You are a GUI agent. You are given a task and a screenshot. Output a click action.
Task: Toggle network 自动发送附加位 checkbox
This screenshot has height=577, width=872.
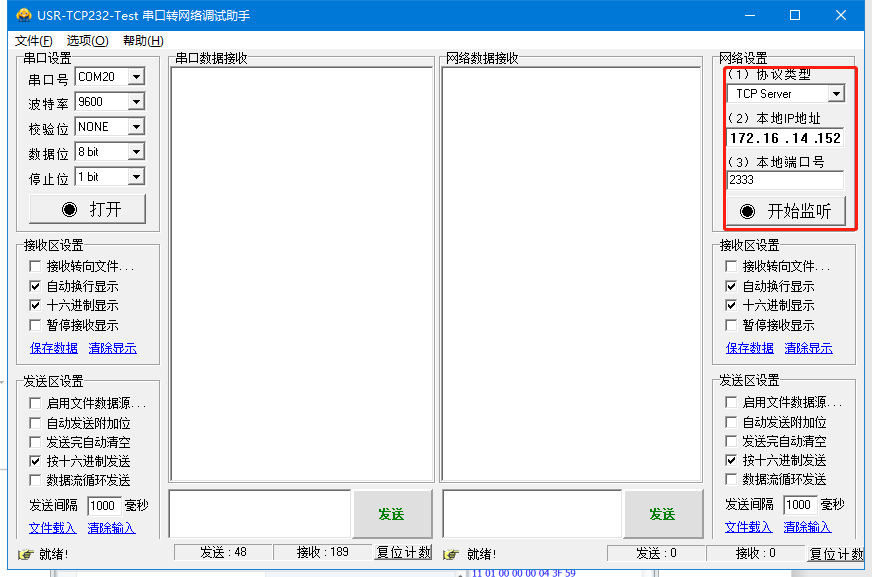pos(731,422)
